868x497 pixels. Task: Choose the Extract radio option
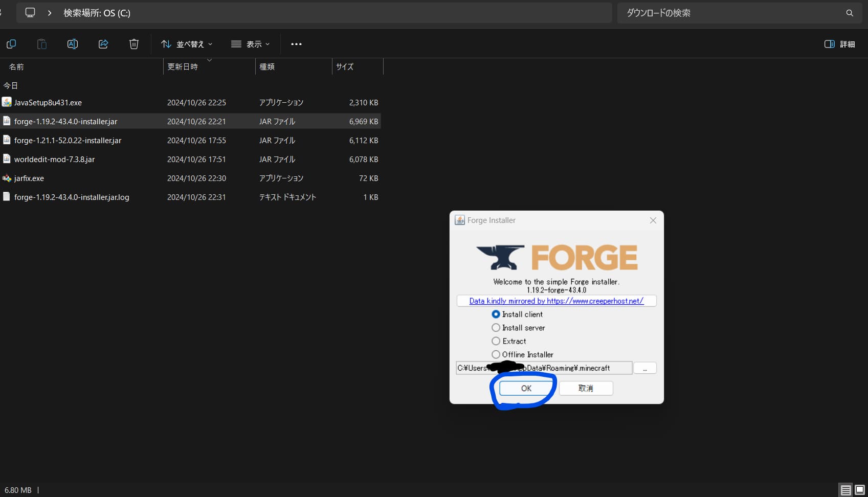click(x=496, y=341)
